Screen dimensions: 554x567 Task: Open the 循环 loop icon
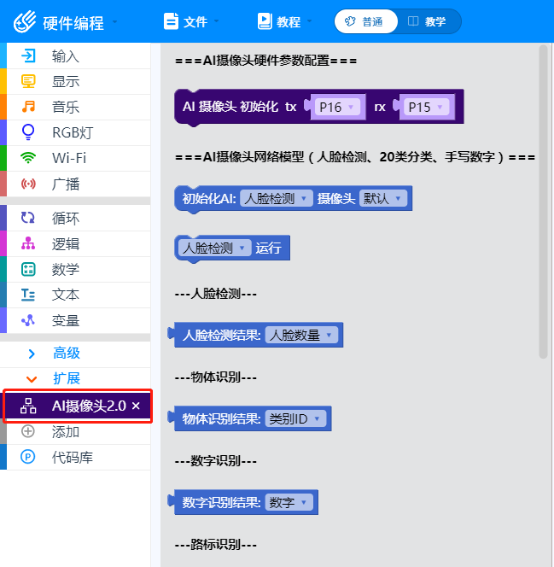(x=28, y=218)
